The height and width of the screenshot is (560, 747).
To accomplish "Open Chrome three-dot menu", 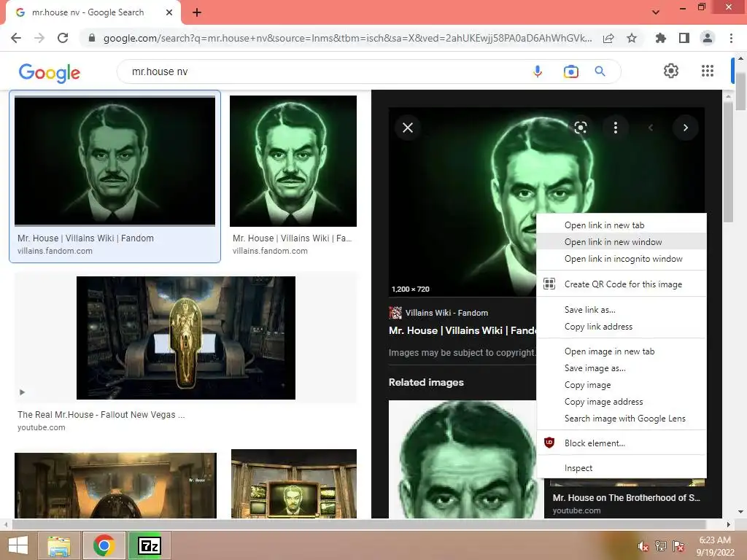I will coord(731,38).
